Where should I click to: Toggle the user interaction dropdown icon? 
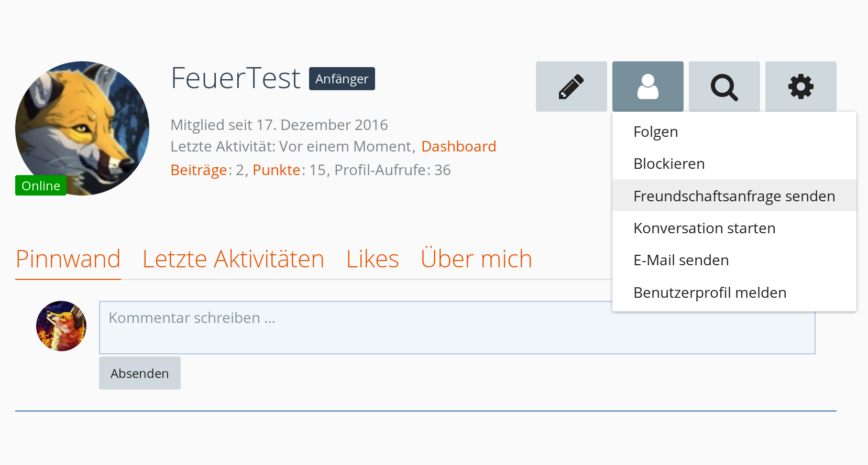click(647, 86)
